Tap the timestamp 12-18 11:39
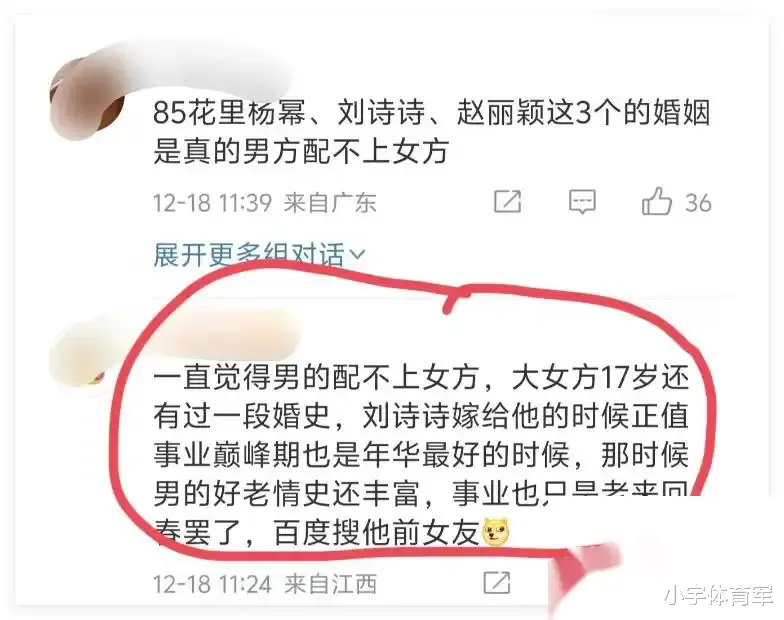Screen dimensions: 784x620 point(212,203)
